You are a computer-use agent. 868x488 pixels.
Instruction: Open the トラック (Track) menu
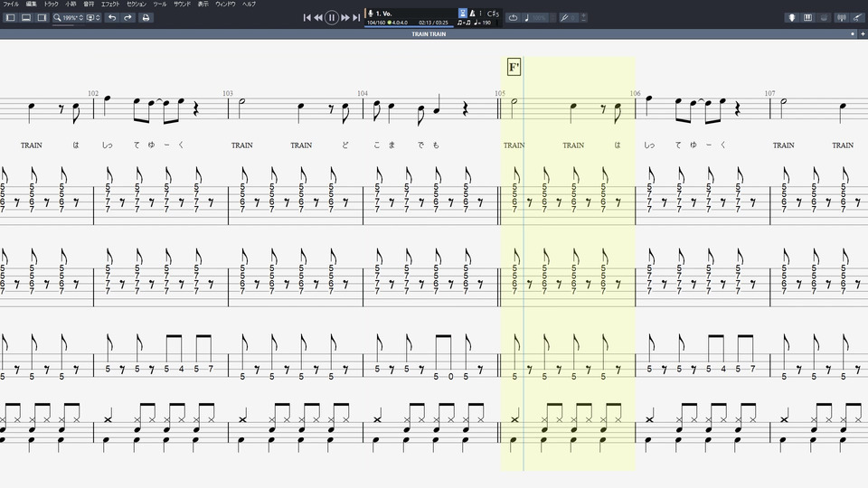[x=51, y=4]
